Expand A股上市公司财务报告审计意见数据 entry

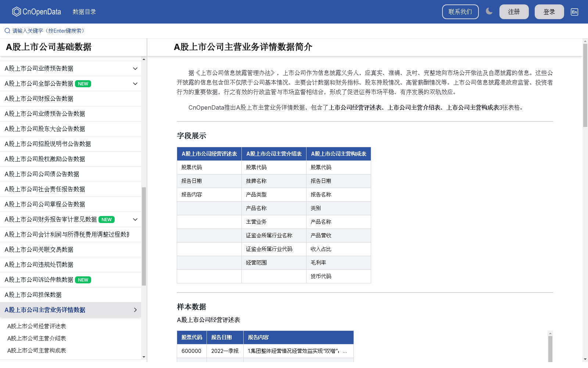135,219
